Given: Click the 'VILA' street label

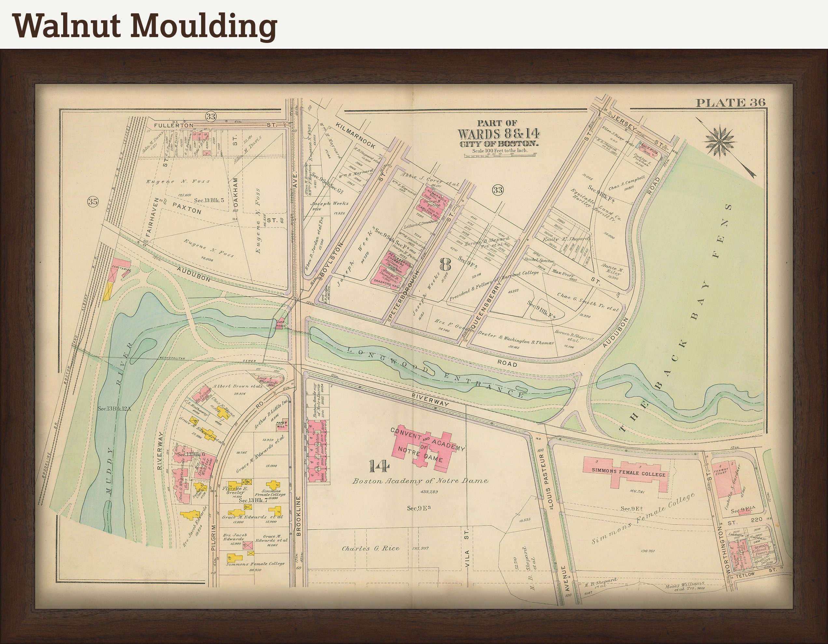Looking at the screenshot, I should [x=467, y=559].
